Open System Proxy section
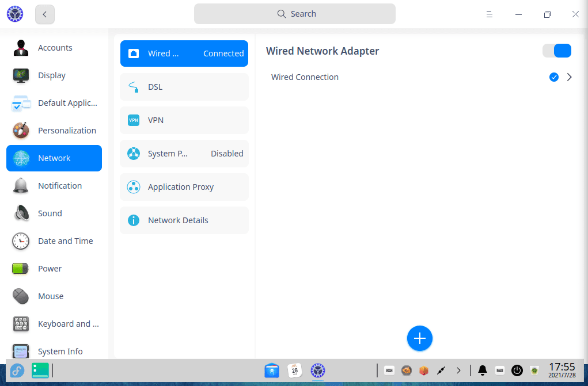 point(184,154)
